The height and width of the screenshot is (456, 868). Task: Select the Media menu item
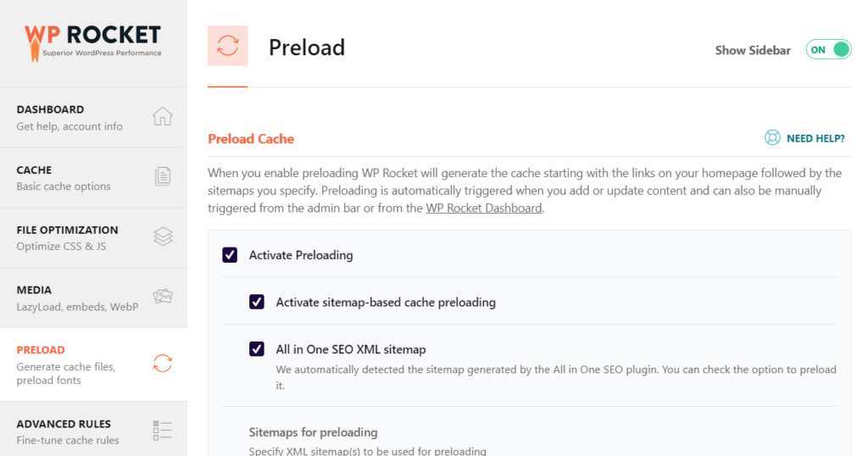pos(93,298)
